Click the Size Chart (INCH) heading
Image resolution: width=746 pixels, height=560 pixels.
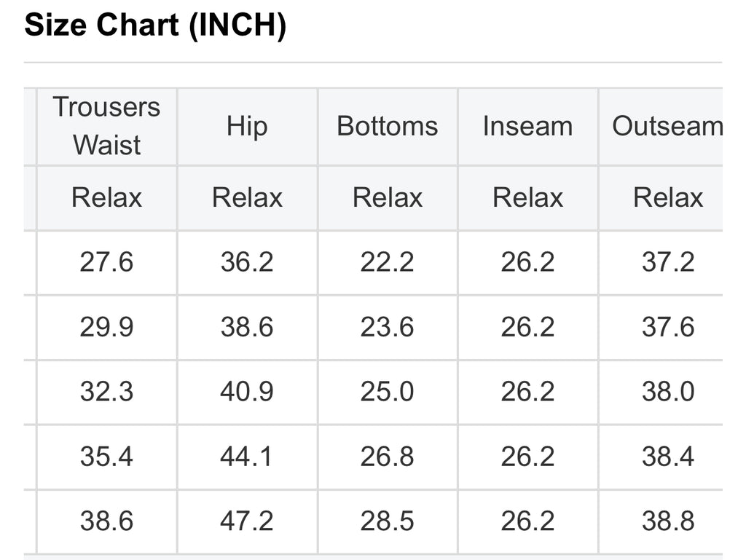(x=155, y=27)
